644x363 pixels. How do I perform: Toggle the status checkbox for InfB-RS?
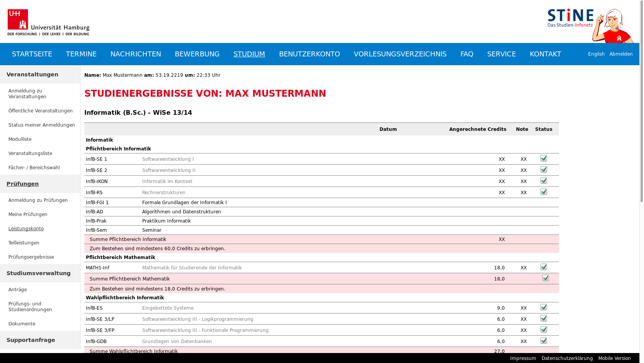pos(544,191)
